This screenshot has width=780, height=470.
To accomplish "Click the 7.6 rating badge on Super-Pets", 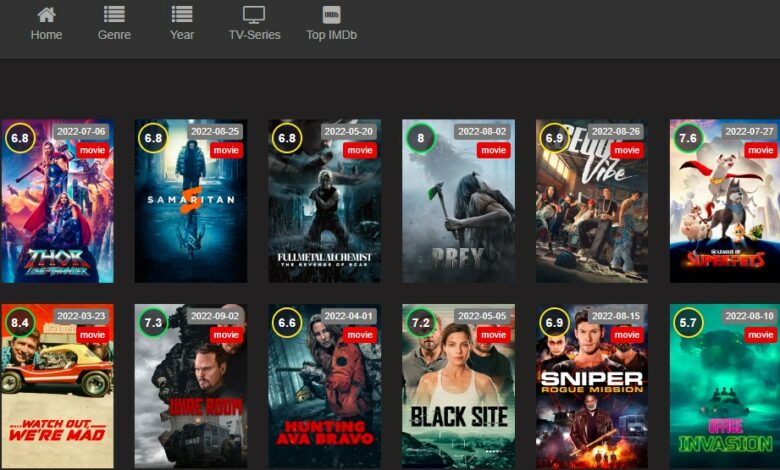I will coord(688,138).
